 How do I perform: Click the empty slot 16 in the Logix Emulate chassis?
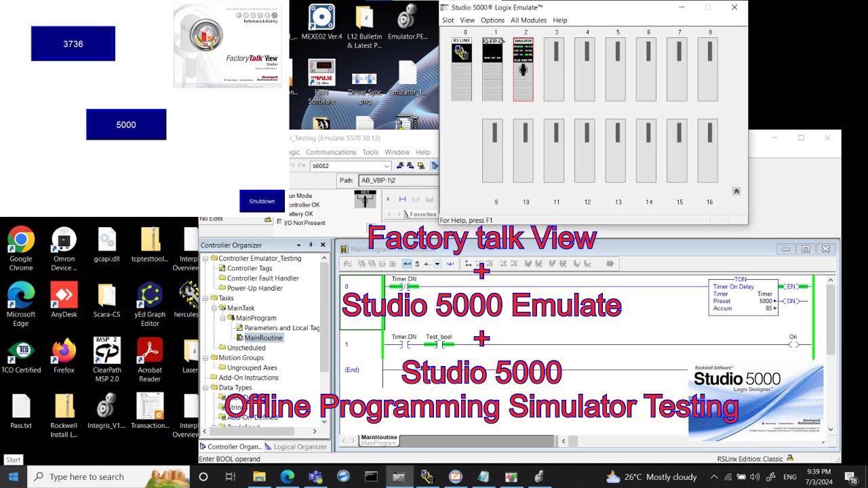(x=707, y=150)
